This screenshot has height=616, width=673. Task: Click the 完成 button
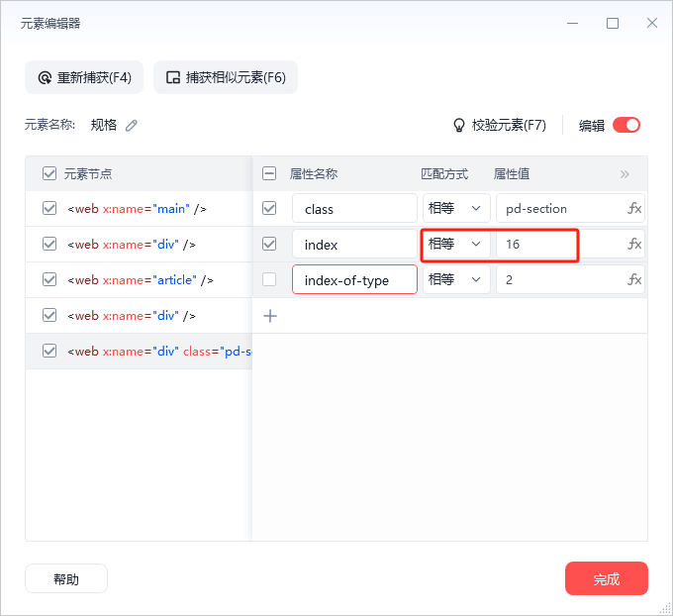click(x=606, y=579)
